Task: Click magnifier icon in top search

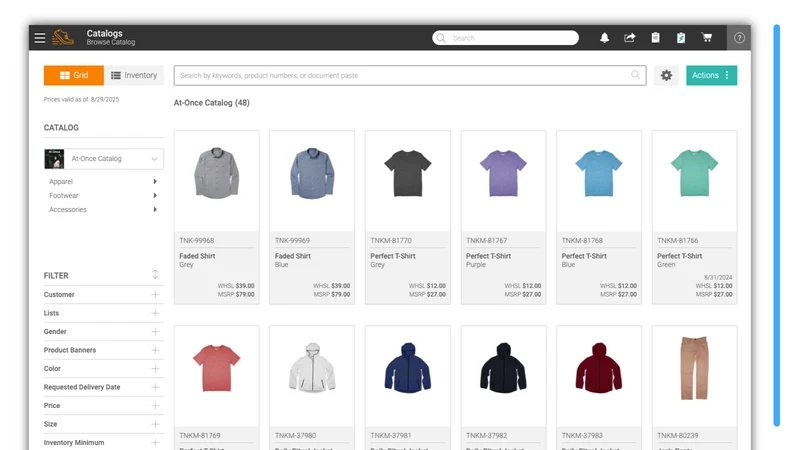Action: [x=441, y=38]
